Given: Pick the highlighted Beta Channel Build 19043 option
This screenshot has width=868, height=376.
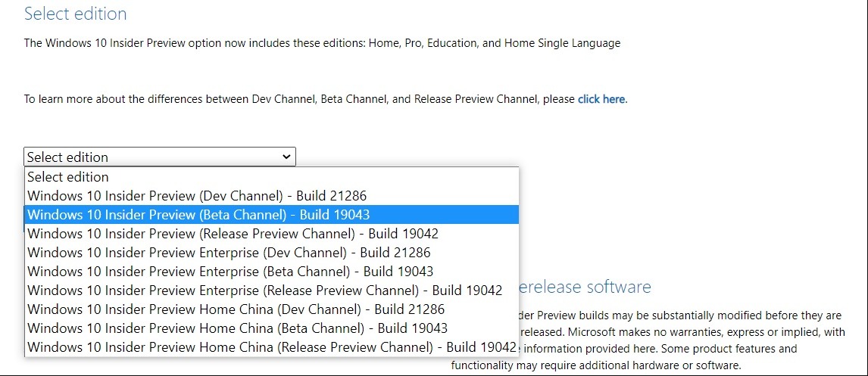Looking at the screenshot, I should 198,215.
